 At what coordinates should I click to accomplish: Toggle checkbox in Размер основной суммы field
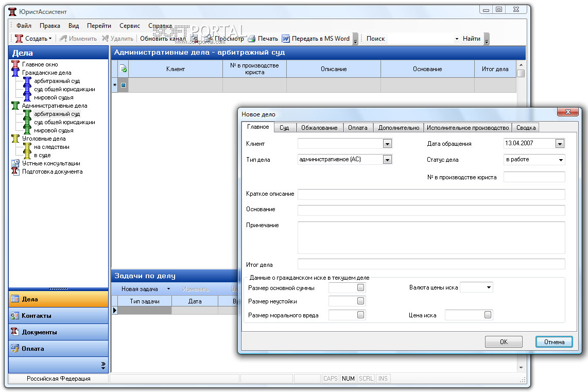pos(361,287)
